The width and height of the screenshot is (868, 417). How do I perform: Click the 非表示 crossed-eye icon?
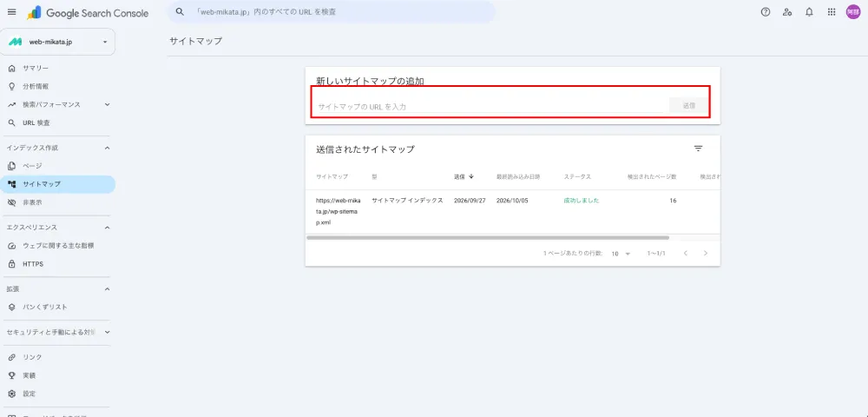pyautogui.click(x=11, y=202)
